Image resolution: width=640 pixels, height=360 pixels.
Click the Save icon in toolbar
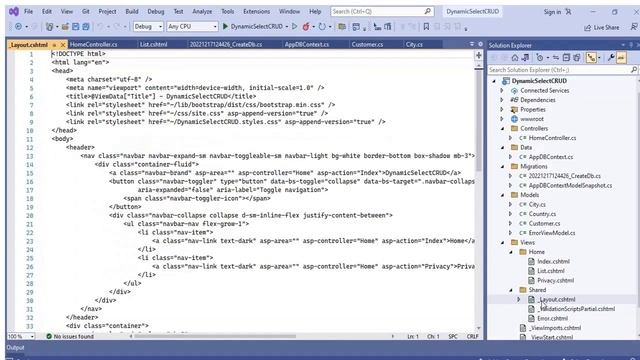click(x=76, y=27)
